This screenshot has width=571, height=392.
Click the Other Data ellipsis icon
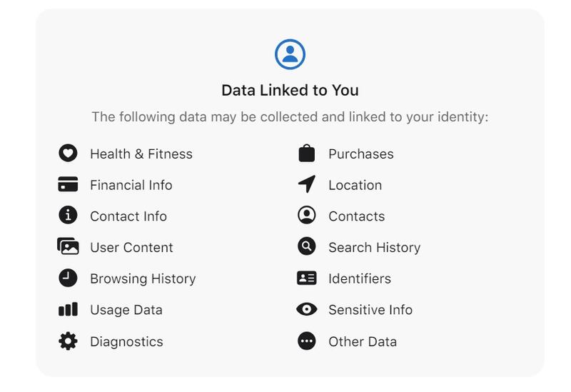pos(306,341)
